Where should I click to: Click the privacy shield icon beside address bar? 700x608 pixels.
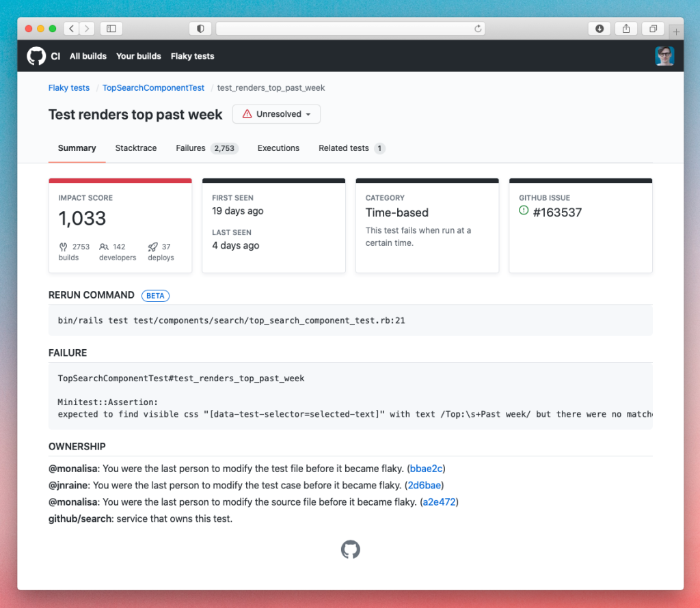[x=200, y=29]
